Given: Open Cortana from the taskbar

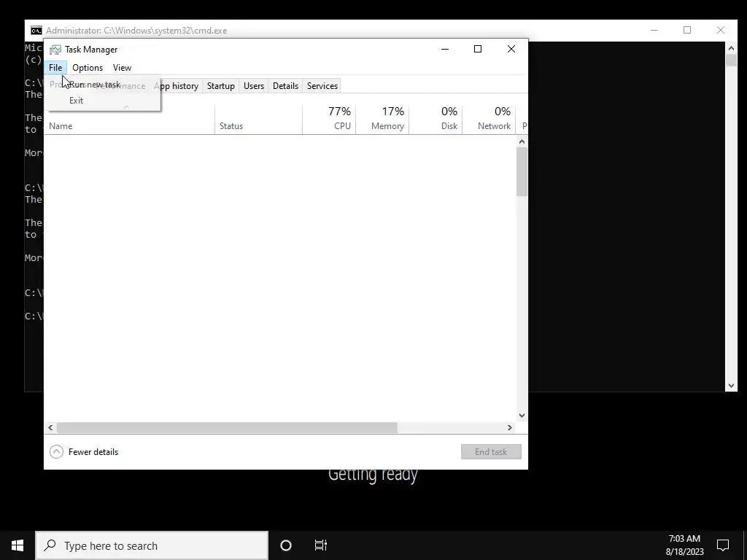Looking at the screenshot, I should click(286, 545).
